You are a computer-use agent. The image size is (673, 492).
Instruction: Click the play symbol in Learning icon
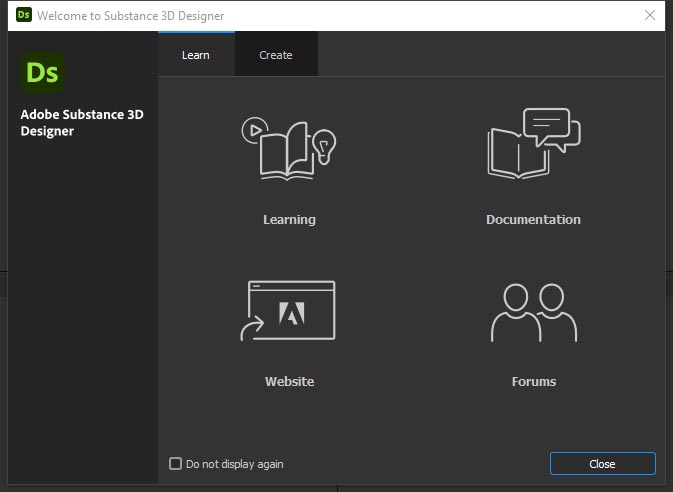click(256, 129)
